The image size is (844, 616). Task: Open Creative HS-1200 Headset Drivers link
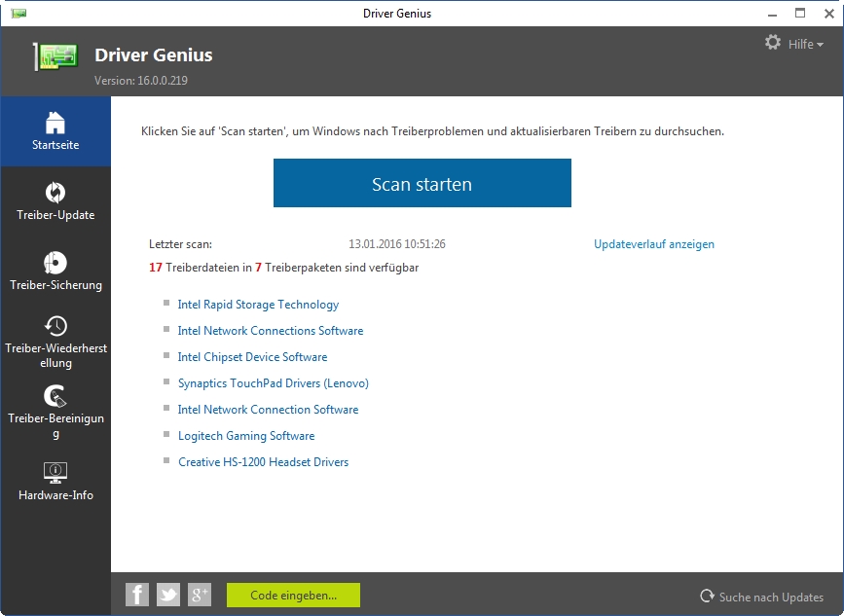coord(263,462)
